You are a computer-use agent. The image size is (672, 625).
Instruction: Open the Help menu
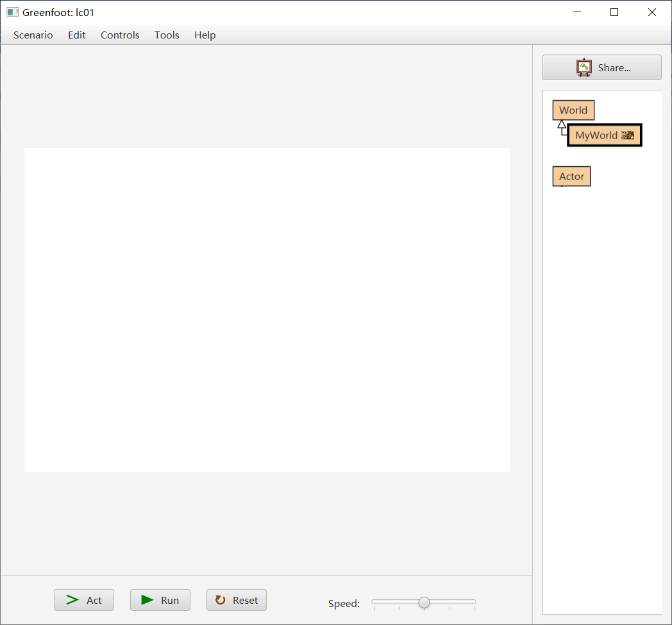pos(205,35)
